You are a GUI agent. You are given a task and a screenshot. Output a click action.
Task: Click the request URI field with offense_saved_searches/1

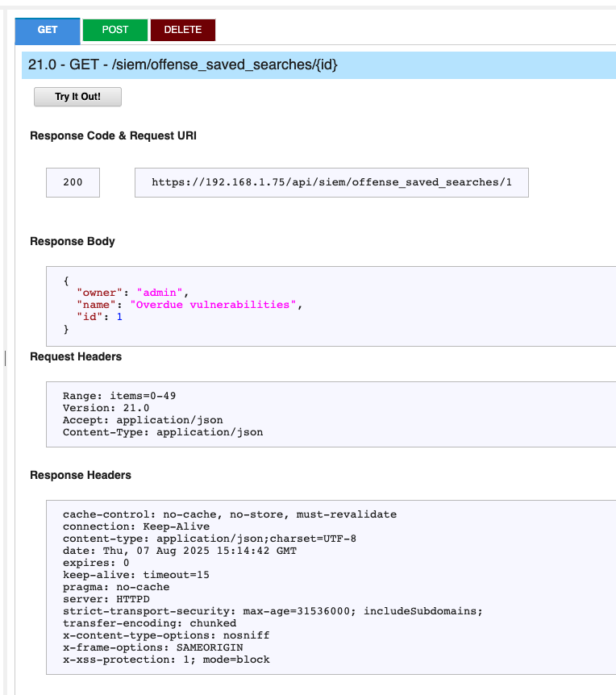(x=331, y=182)
